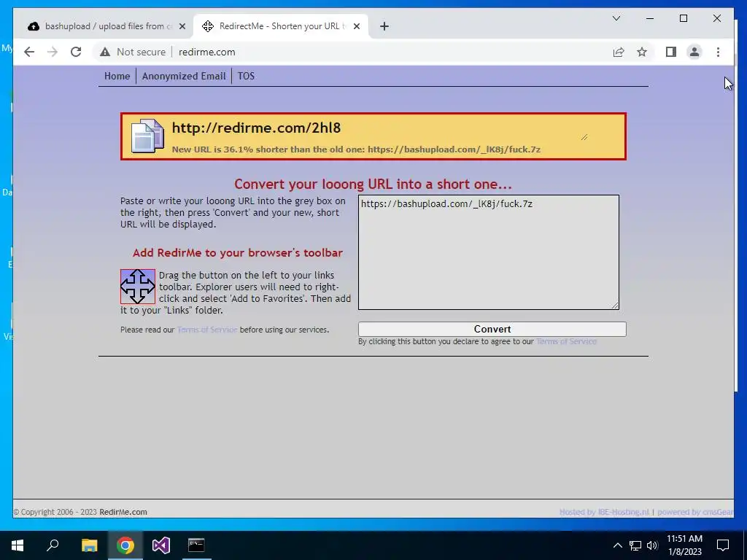Click the short URL http://redirme.com/2hl8
This screenshot has height=560, width=747.
[256, 128]
